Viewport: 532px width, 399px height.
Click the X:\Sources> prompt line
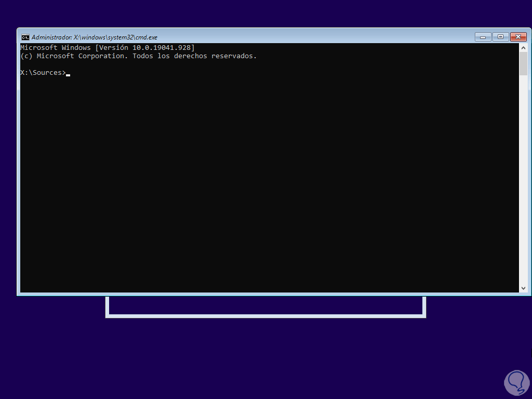(x=45, y=73)
